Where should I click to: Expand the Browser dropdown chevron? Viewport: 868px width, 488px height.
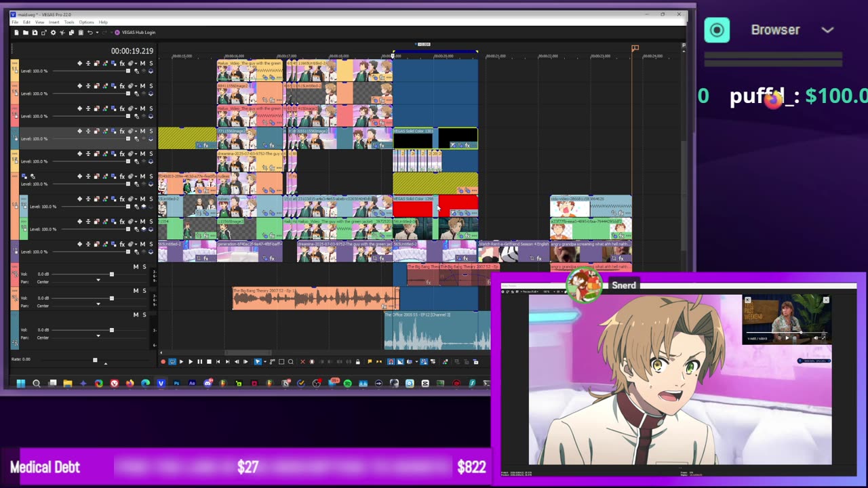coord(827,30)
